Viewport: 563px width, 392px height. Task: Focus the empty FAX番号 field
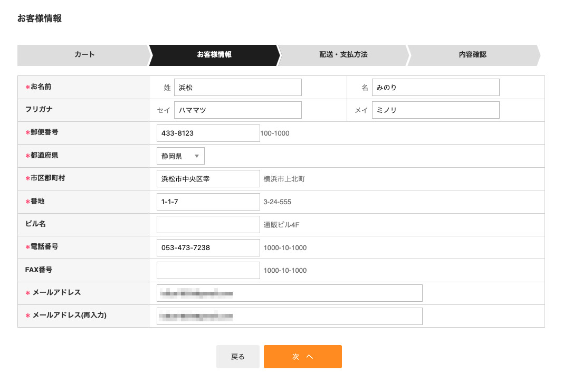(208, 270)
